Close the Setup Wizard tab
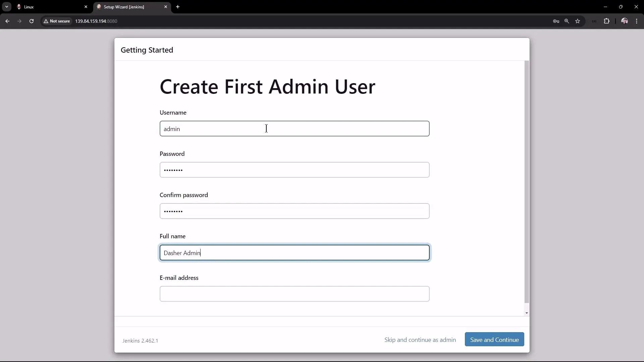Screen dimensions: 644x362 [166, 7]
